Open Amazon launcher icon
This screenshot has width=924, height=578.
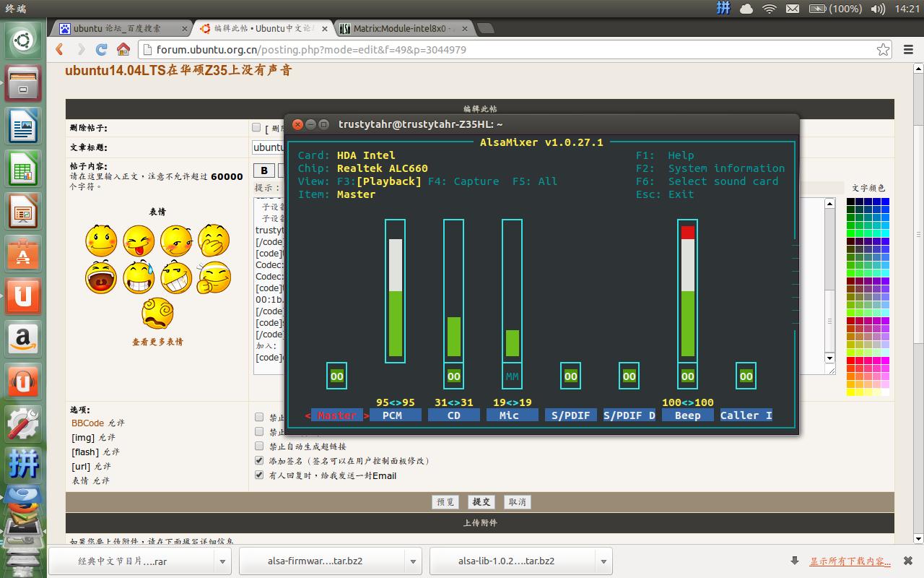(23, 339)
